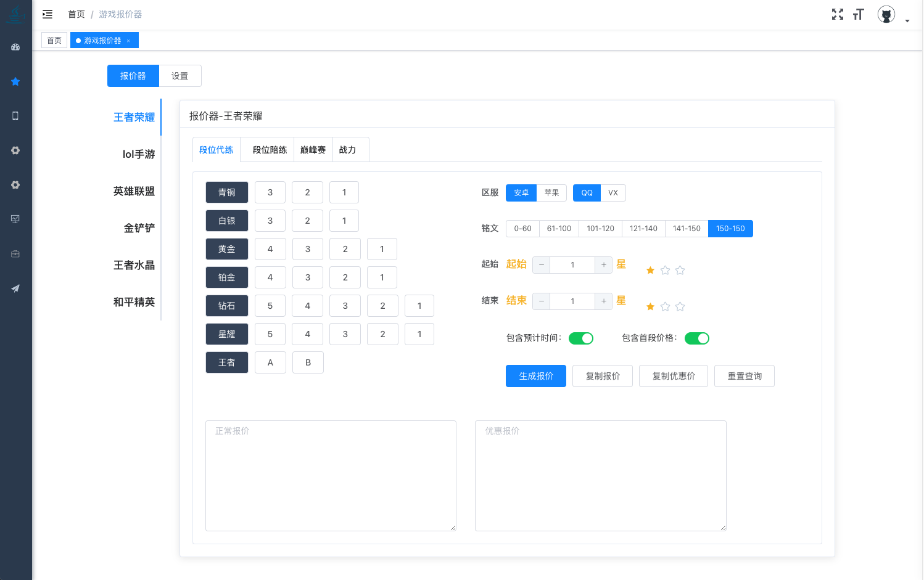Choose 星耀 tier 5 button

(270, 334)
